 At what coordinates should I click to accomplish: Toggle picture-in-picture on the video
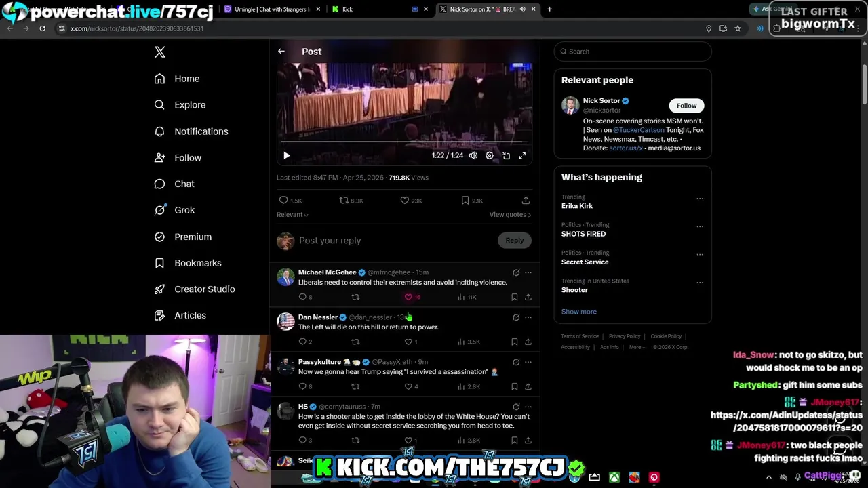pyautogui.click(x=506, y=155)
